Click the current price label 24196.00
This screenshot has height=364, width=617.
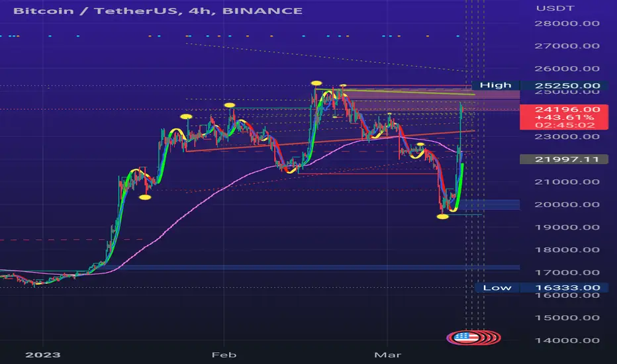click(x=567, y=109)
